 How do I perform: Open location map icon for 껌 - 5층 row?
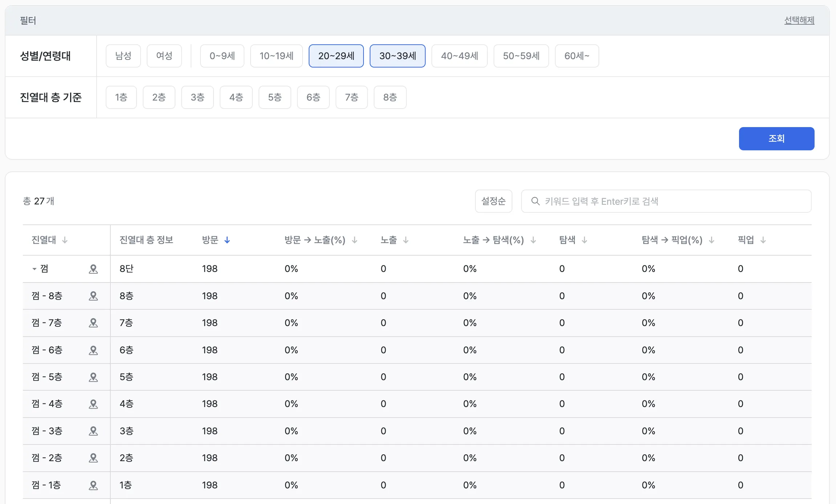pos(93,377)
